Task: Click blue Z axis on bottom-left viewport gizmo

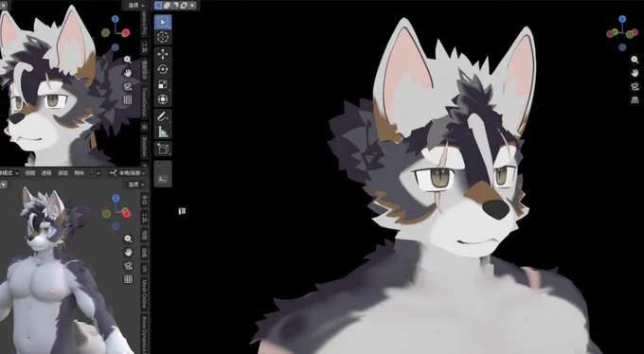Action: 116,199
